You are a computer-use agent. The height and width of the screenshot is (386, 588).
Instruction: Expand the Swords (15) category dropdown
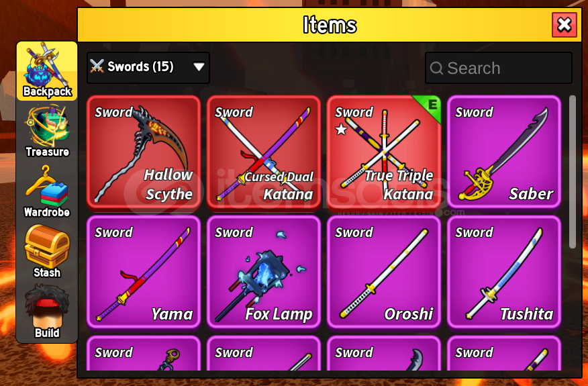tap(148, 68)
